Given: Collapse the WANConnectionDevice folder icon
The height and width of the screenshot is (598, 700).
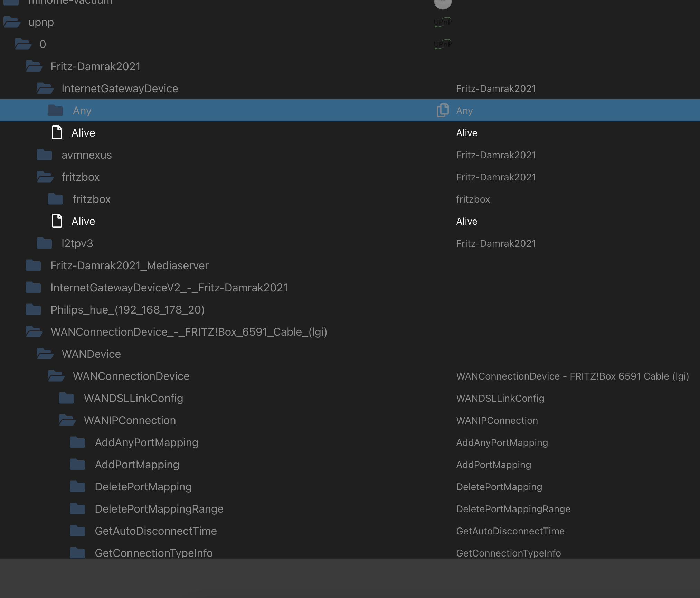Looking at the screenshot, I should point(56,376).
